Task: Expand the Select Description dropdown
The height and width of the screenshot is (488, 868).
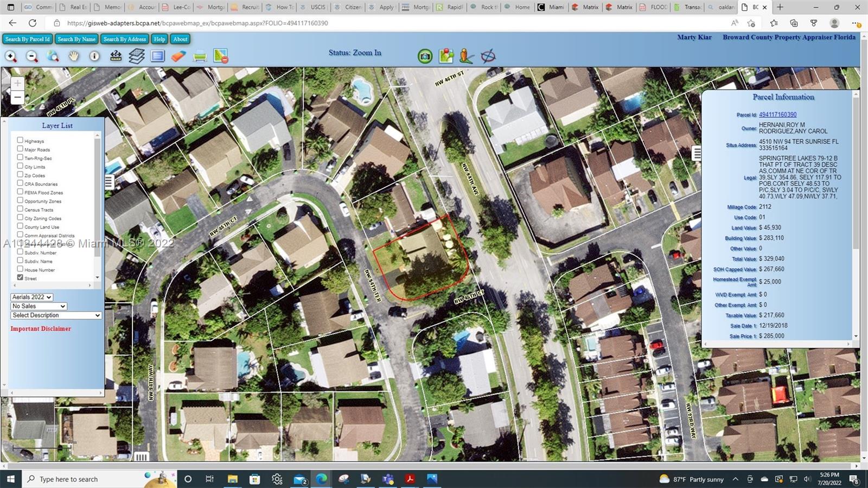Action: pos(56,315)
